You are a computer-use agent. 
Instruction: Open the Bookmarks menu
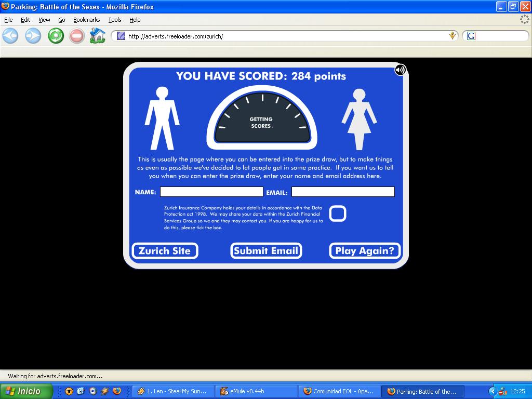click(x=87, y=20)
